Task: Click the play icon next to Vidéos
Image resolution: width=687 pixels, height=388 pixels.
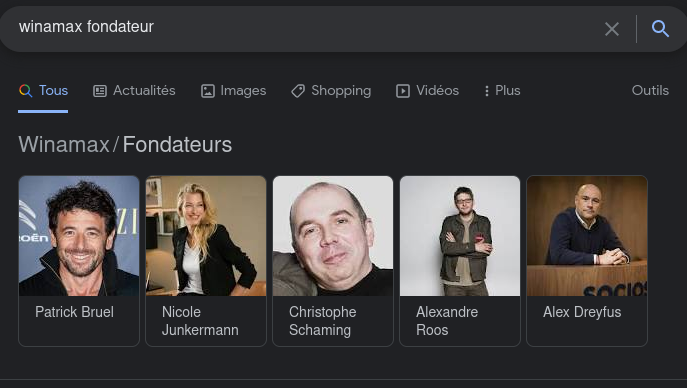Action: point(403,91)
